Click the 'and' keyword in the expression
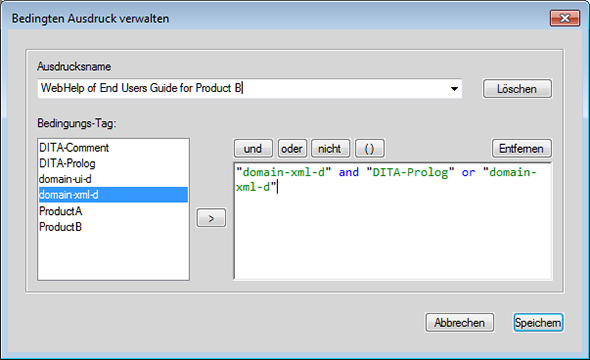This screenshot has width=590, height=360. [349, 172]
